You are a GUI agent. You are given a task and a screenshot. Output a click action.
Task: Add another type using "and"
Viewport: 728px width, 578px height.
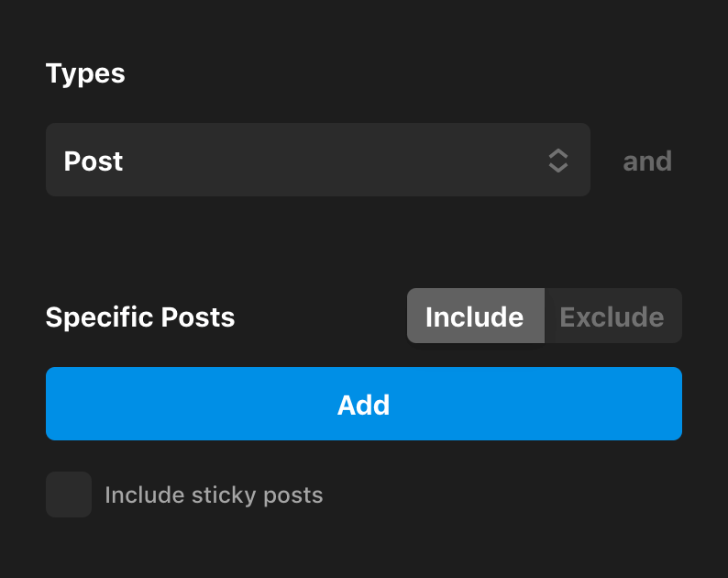(x=647, y=161)
